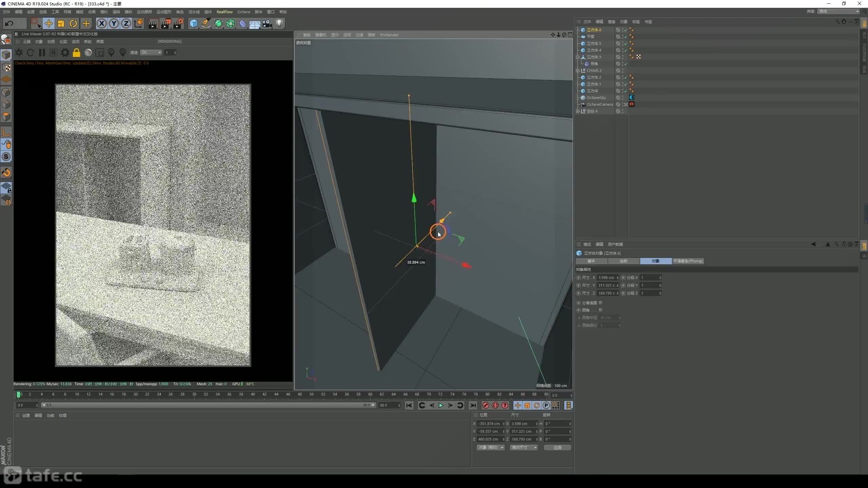The image size is (868, 488).
Task: Go to timeline end button
Action: coord(473,405)
